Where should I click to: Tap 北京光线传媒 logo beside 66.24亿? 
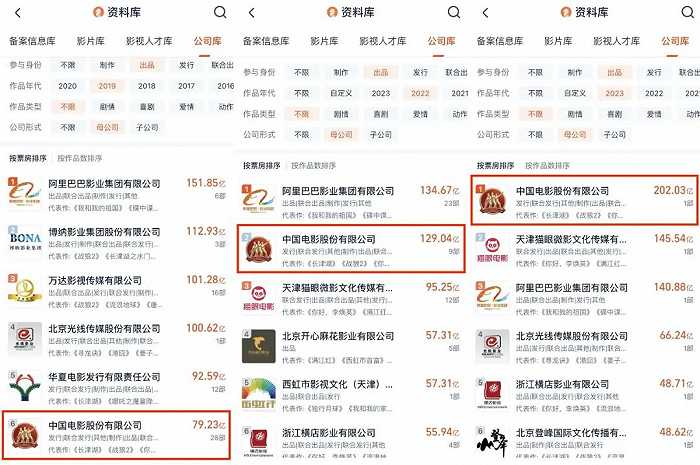(x=493, y=345)
